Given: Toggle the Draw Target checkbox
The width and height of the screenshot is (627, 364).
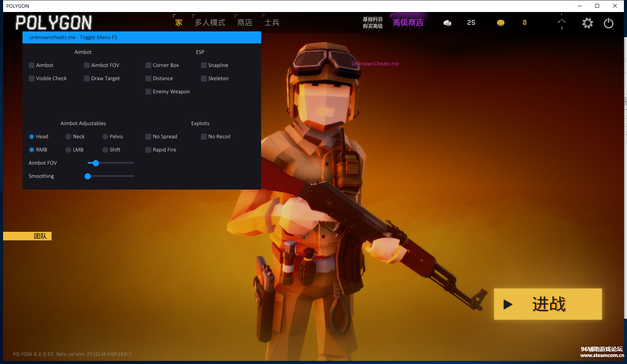Looking at the screenshot, I should (87, 79).
